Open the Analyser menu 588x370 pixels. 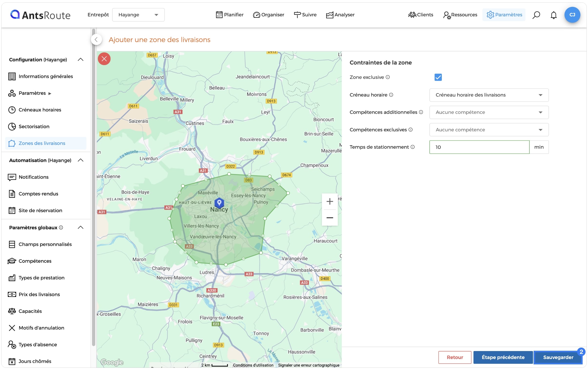(340, 15)
